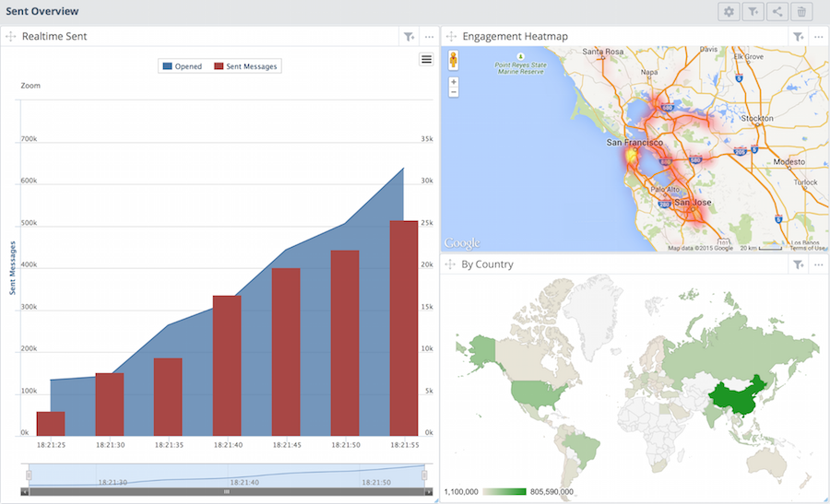Click the Engagement Heatmap filter icon
The height and width of the screenshot is (504, 830).
[799, 37]
